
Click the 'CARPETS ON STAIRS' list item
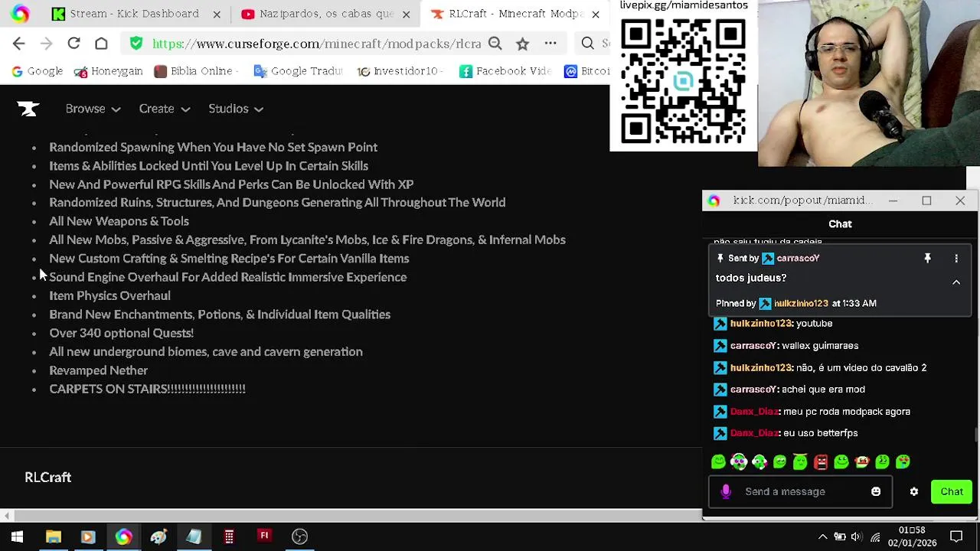(147, 389)
